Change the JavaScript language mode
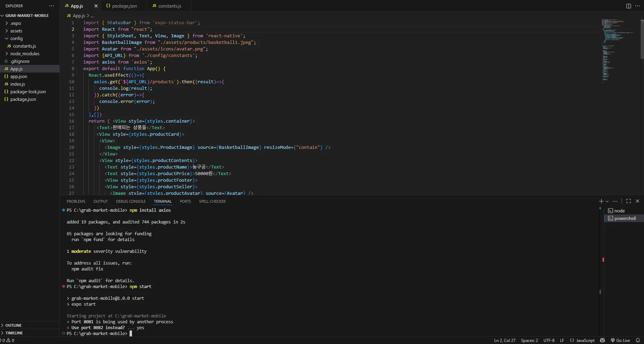The image size is (644, 344). 585,340
